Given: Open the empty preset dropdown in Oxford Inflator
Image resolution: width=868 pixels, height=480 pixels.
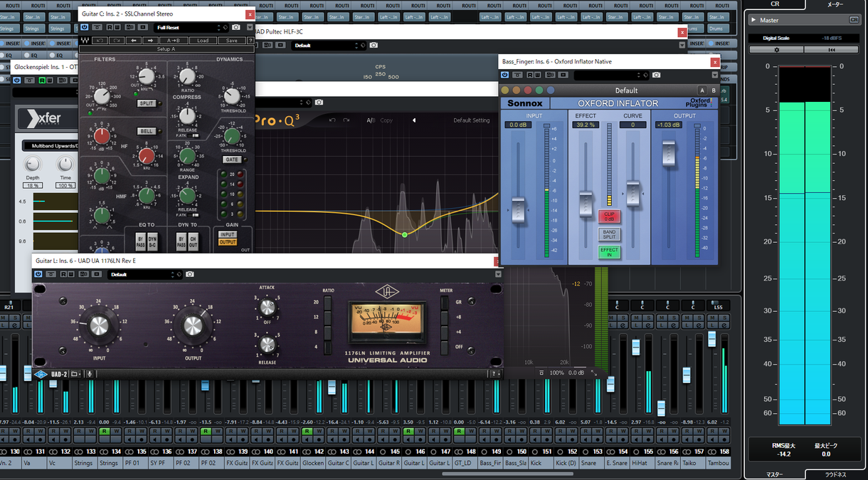Looking at the screenshot, I should (610, 75).
